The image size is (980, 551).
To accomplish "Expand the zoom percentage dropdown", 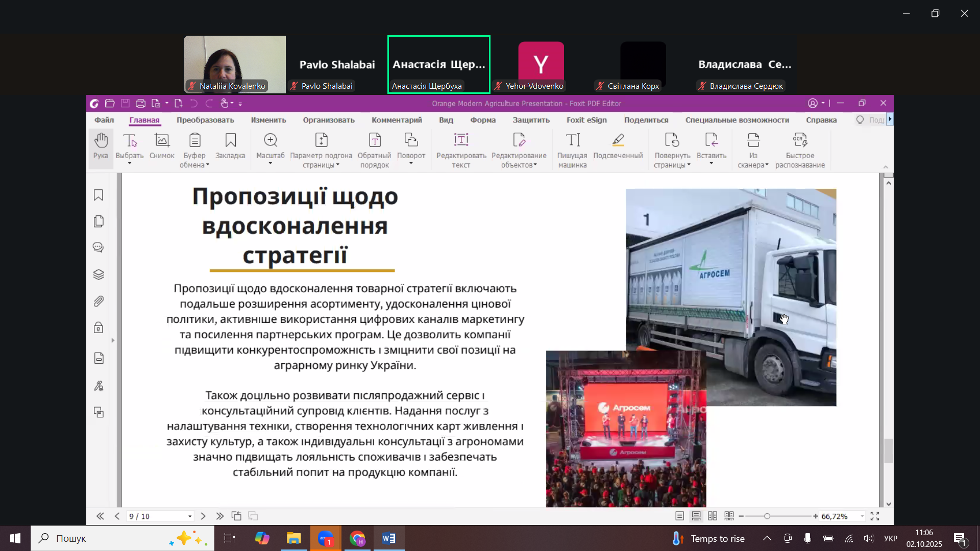I will (x=862, y=516).
